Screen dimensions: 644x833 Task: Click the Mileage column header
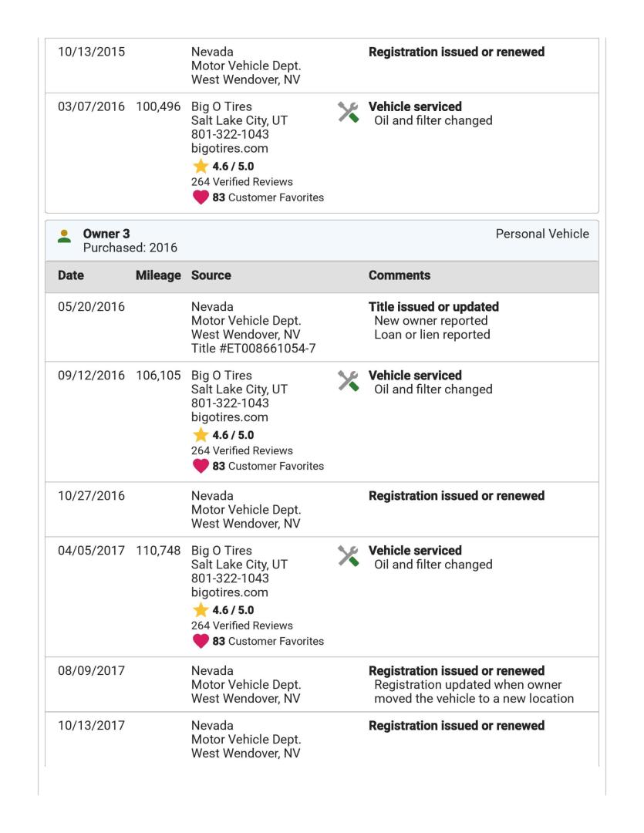[x=157, y=275]
